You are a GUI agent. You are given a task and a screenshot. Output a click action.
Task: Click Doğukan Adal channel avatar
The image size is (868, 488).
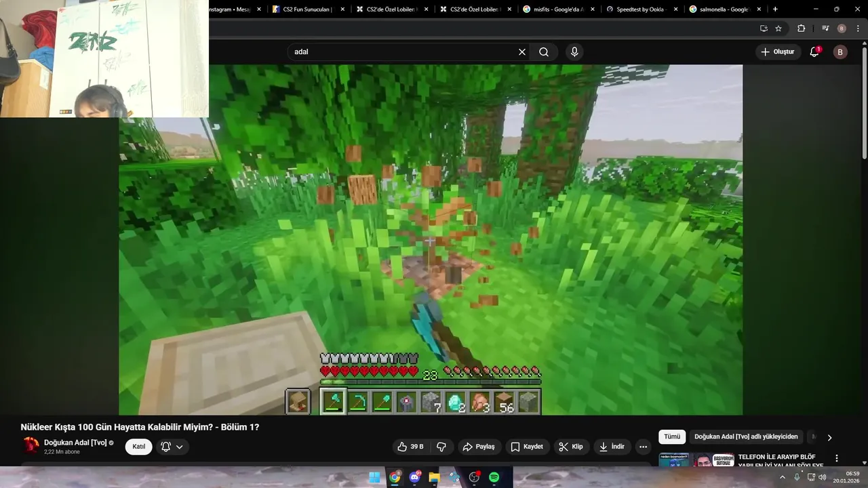click(31, 445)
